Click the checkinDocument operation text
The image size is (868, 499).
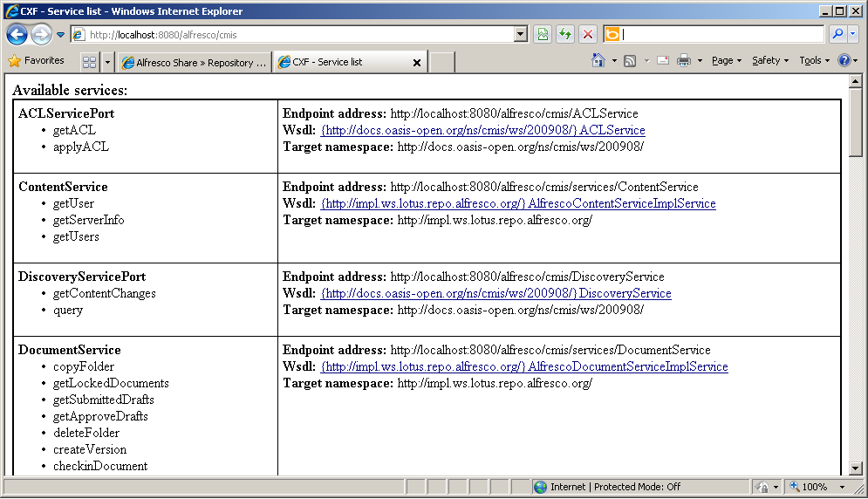coord(100,467)
